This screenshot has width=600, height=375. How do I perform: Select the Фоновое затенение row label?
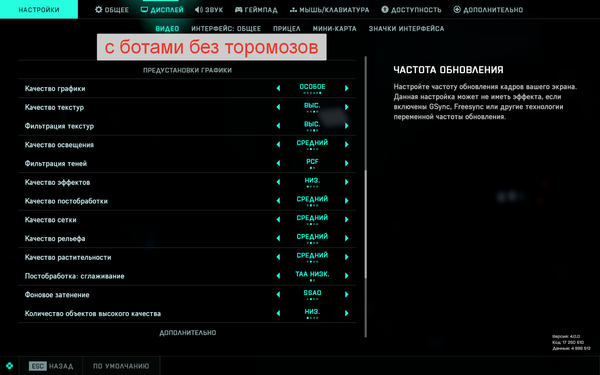(57, 295)
